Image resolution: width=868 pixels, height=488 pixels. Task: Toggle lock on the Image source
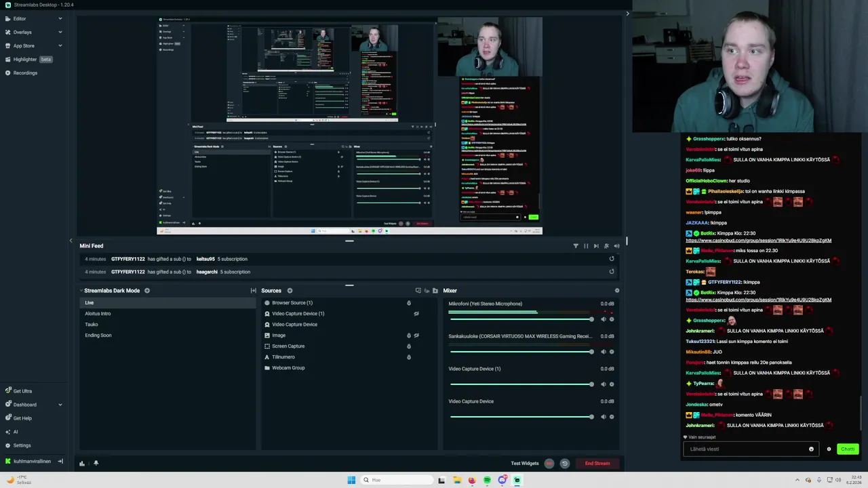[x=408, y=335]
